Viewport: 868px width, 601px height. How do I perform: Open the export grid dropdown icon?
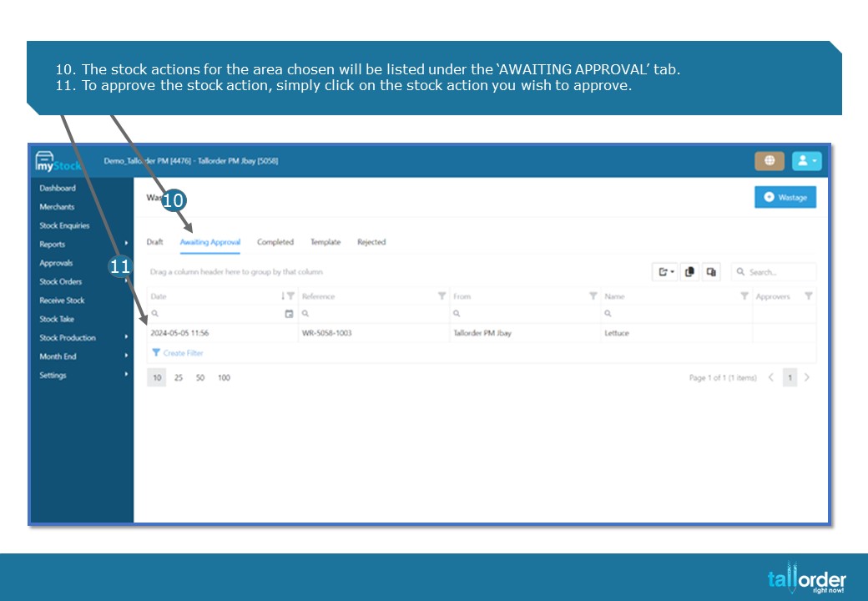(665, 272)
